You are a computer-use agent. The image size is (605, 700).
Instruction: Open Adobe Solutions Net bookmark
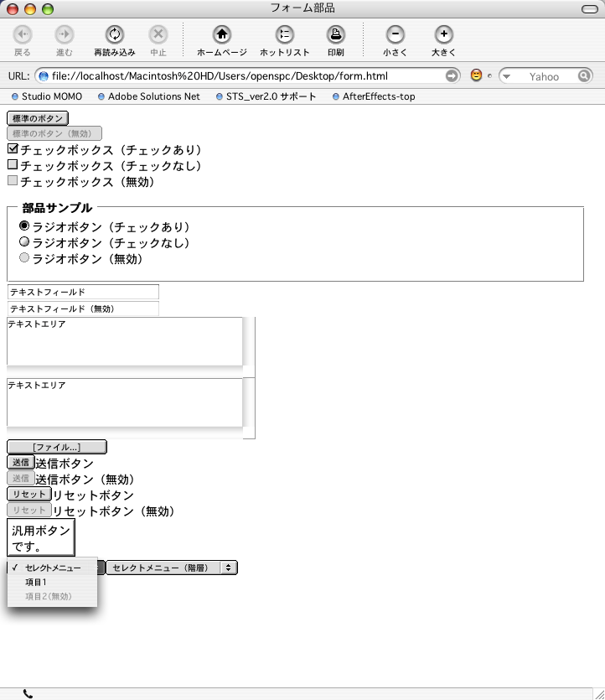coord(149,96)
